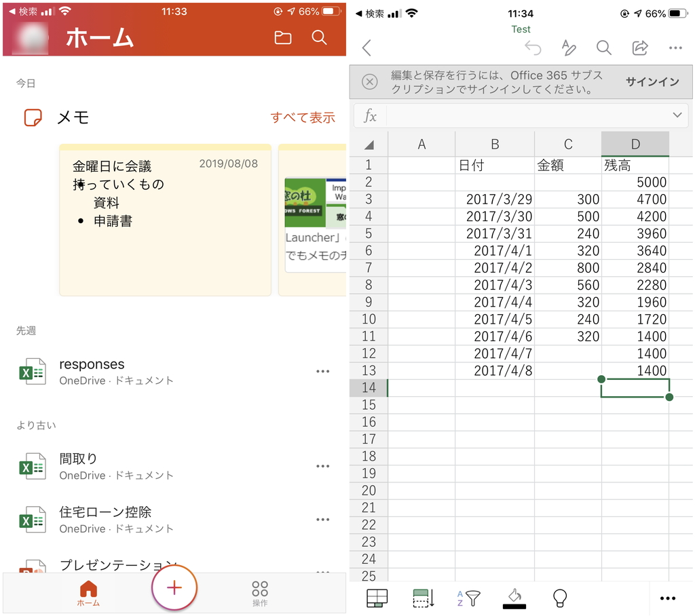Image resolution: width=695 pixels, height=616 pixels.
Task: Click the cell borders icon
Action: pos(378,598)
